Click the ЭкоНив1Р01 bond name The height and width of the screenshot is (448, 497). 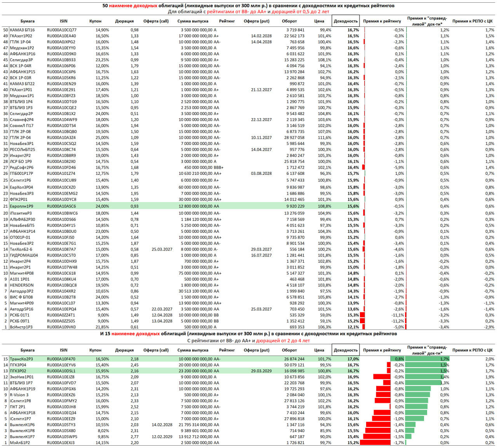coord(22,377)
